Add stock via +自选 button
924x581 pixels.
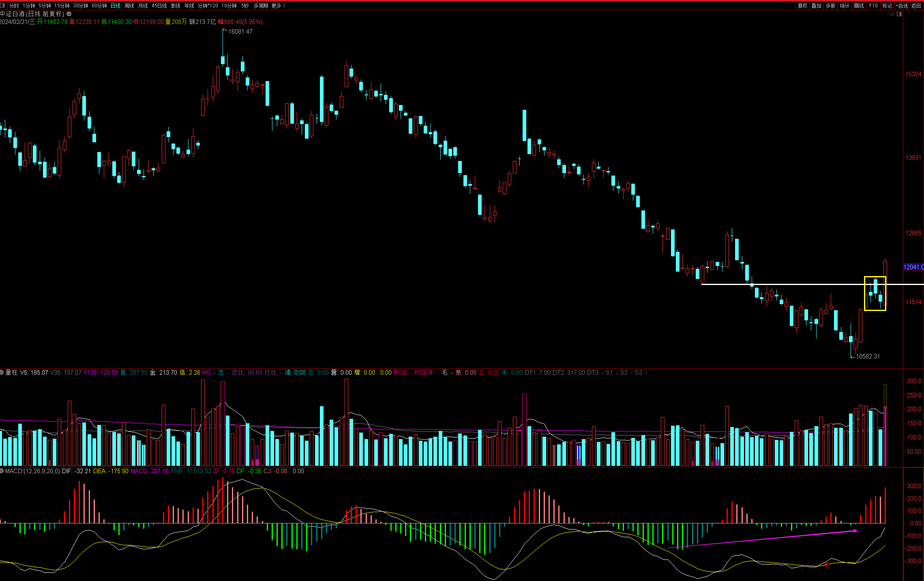click(x=902, y=6)
